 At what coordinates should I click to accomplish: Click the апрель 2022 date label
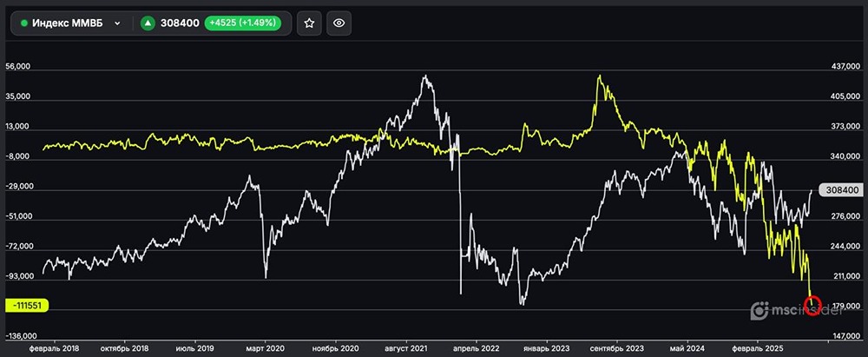click(x=476, y=348)
